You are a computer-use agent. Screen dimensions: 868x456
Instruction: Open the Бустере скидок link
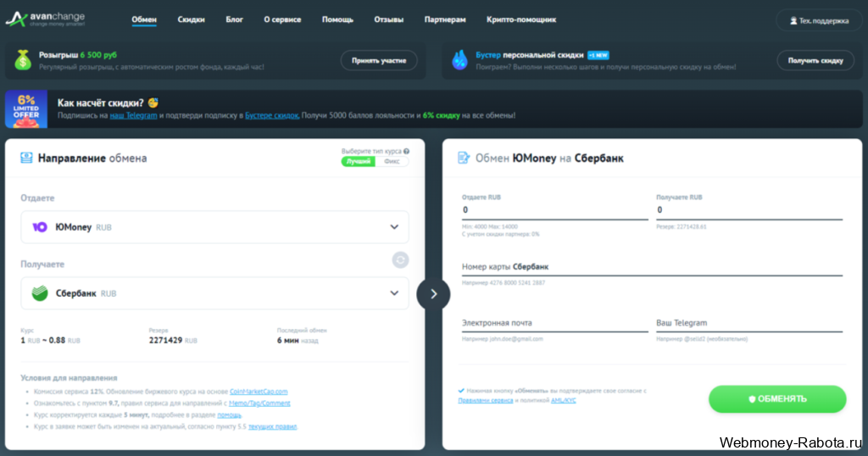click(x=272, y=115)
